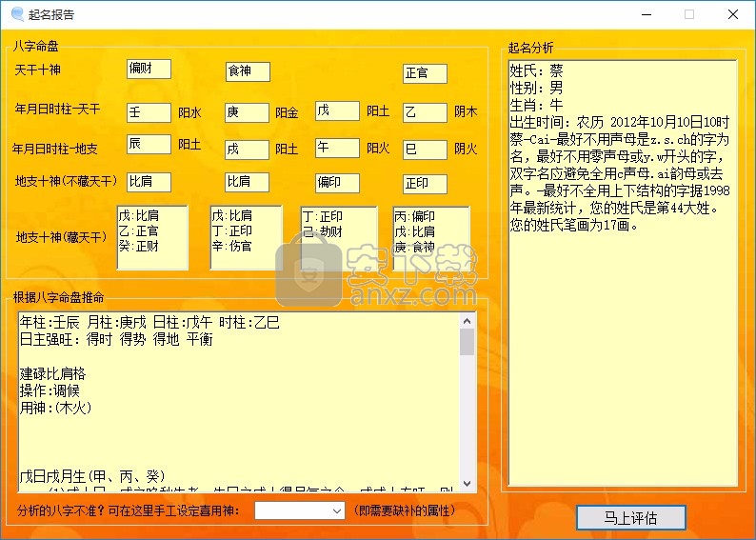Click scrollbar down arrow in 推命 text area
This screenshot has width=756, height=540.
point(467,483)
